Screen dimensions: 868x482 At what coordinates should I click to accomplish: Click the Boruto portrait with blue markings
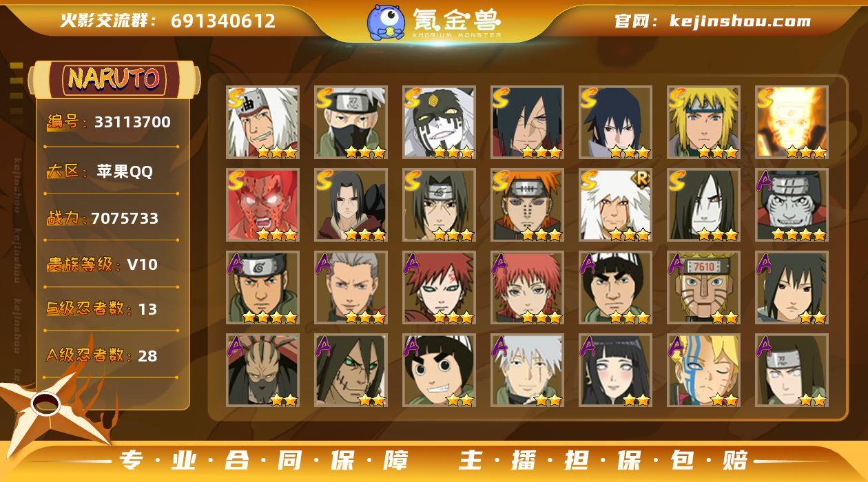point(703,370)
